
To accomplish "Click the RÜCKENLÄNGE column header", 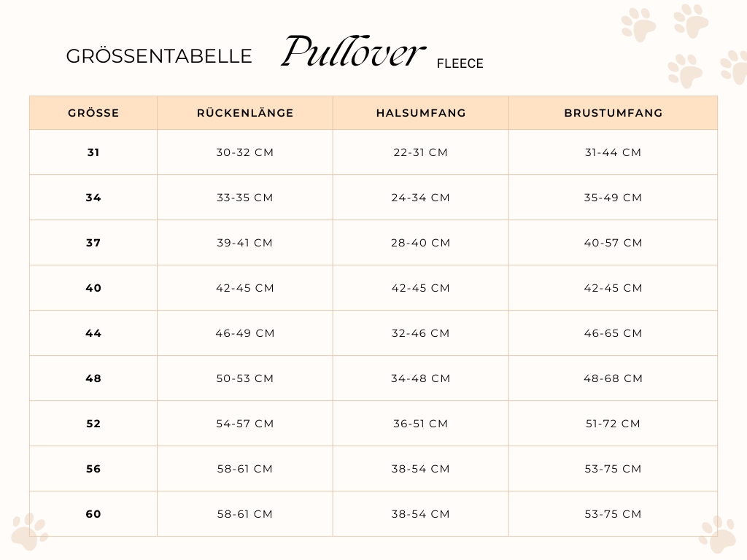I will tap(245, 113).
